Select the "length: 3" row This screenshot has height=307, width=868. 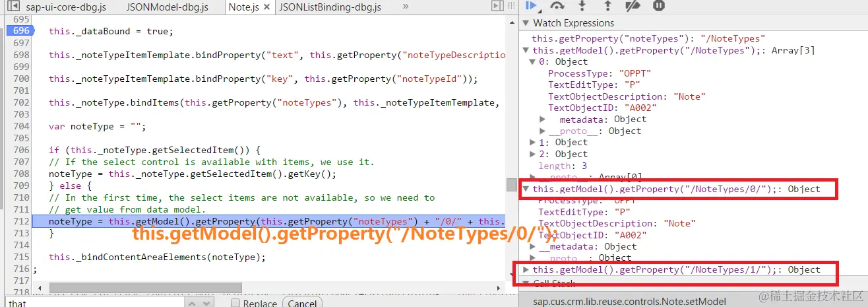(563, 166)
